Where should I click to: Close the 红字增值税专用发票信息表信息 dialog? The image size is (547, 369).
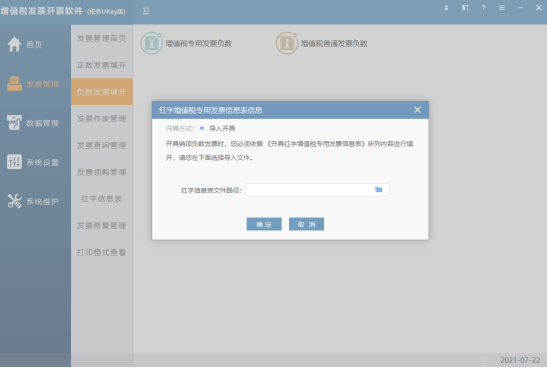tap(417, 110)
